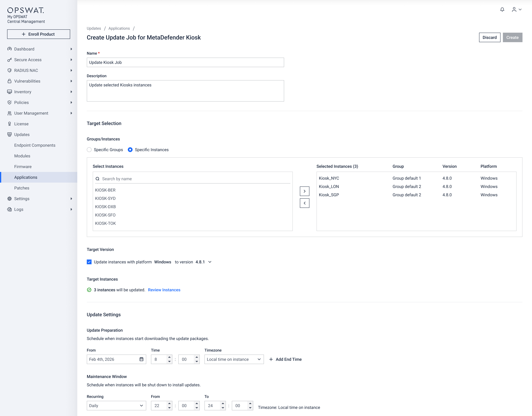Click the search magnifier icon
Viewport: 532px width, 416px height.
[x=97, y=179]
